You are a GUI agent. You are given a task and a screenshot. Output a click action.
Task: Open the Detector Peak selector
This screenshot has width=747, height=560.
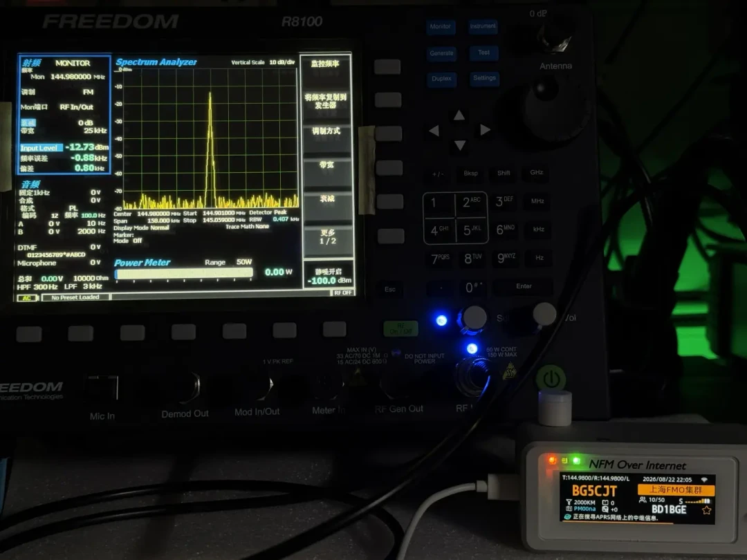(x=268, y=212)
